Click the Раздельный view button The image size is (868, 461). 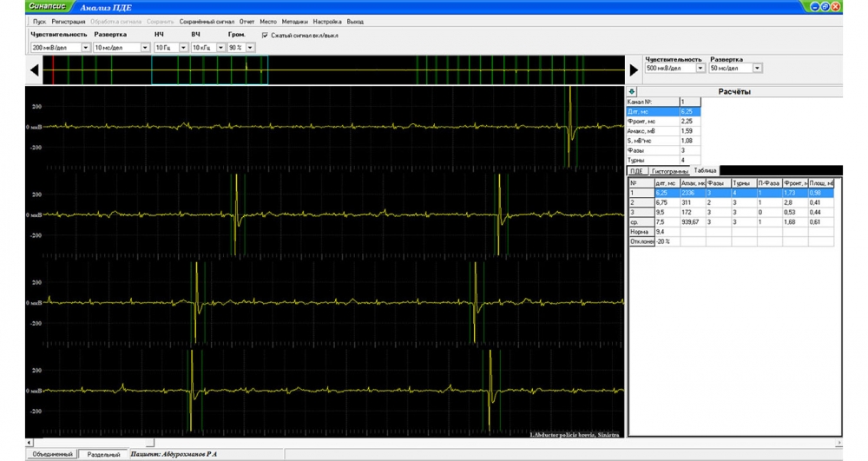pyautogui.click(x=102, y=454)
